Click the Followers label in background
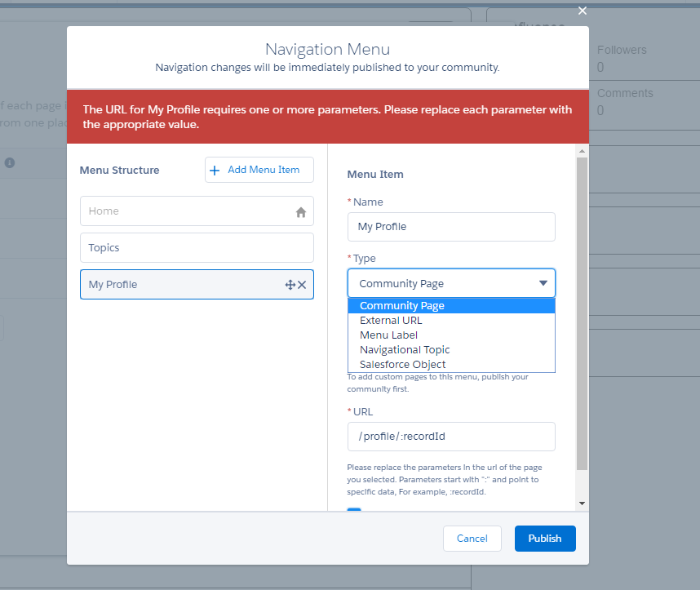 point(622,50)
